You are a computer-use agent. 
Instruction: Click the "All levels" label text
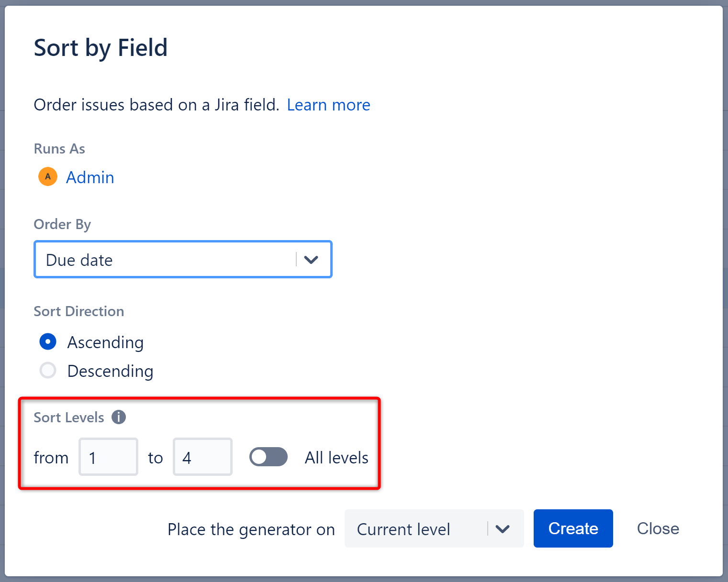click(336, 458)
